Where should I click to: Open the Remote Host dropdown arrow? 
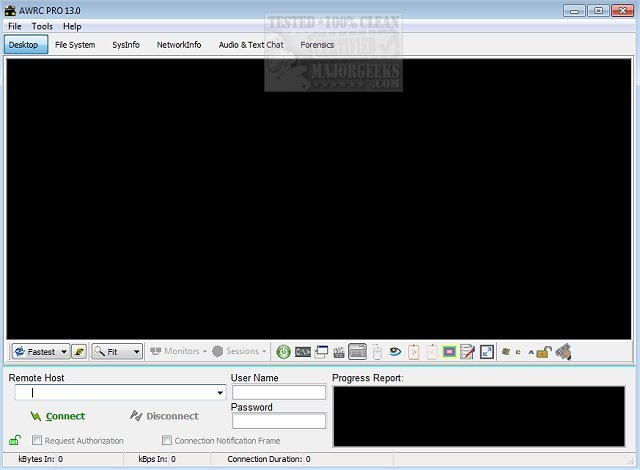coord(220,393)
